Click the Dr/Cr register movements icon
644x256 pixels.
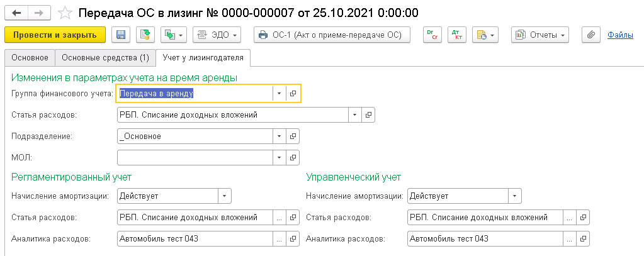432,35
